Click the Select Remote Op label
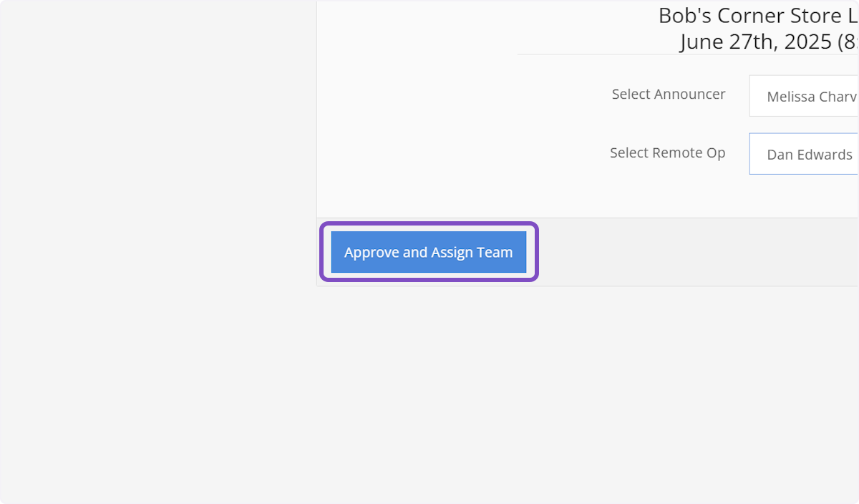859x504 pixels. pos(667,152)
